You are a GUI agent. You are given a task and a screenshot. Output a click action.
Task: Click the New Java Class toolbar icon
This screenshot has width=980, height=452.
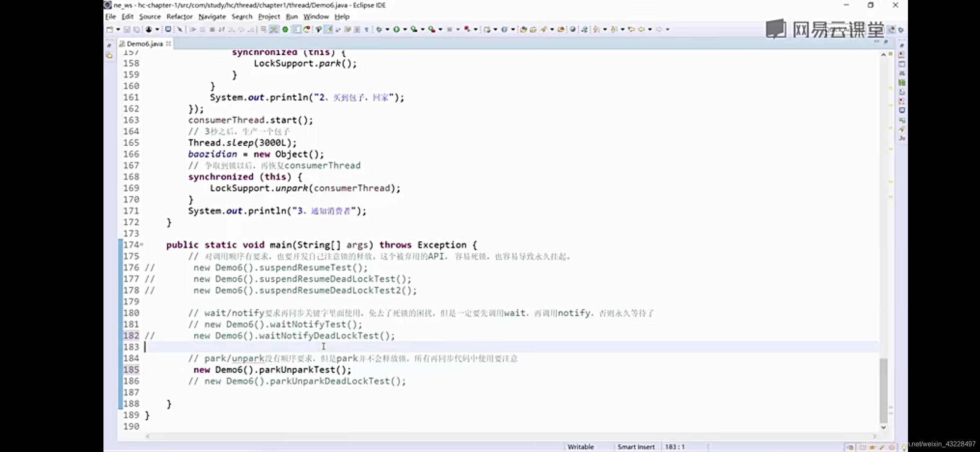click(505, 29)
